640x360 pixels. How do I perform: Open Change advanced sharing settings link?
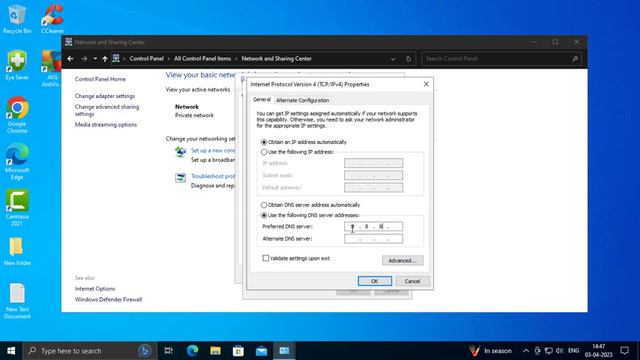107,110
